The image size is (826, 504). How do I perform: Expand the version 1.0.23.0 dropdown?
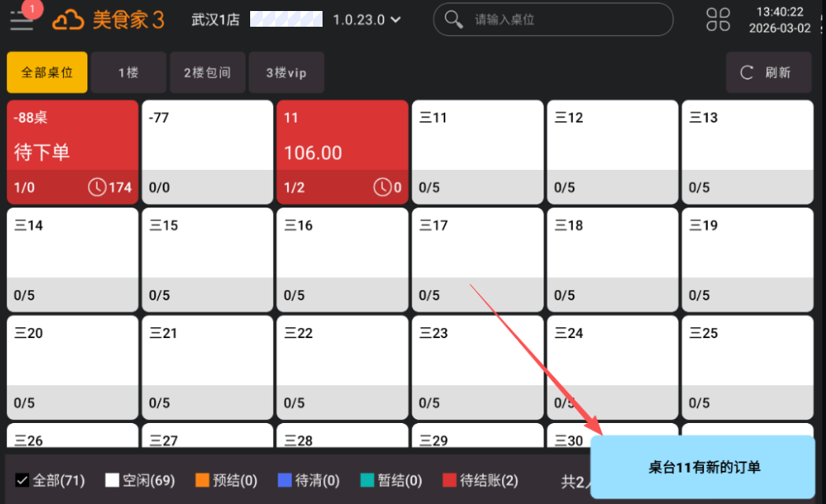point(395,20)
